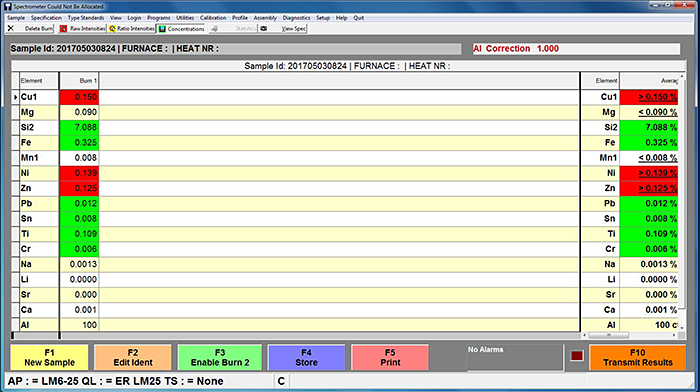Click the average panel horizontal scrollbar
This screenshot has width=700, height=392.
pos(629,335)
